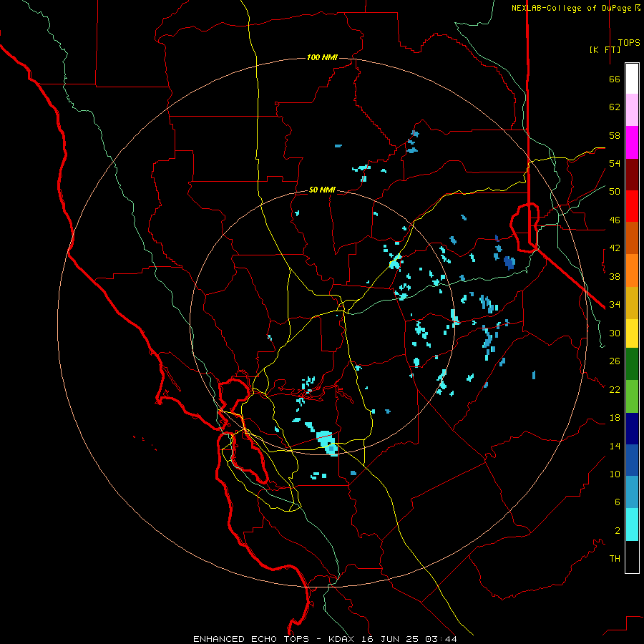Click the white color swatch in the legend

(632, 79)
